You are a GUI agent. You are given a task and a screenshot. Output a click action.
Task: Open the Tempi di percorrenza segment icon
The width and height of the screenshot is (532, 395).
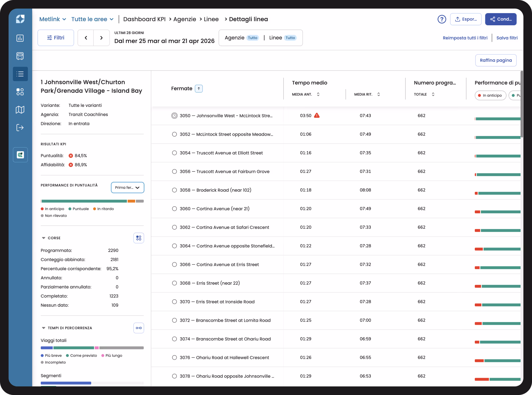point(138,328)
